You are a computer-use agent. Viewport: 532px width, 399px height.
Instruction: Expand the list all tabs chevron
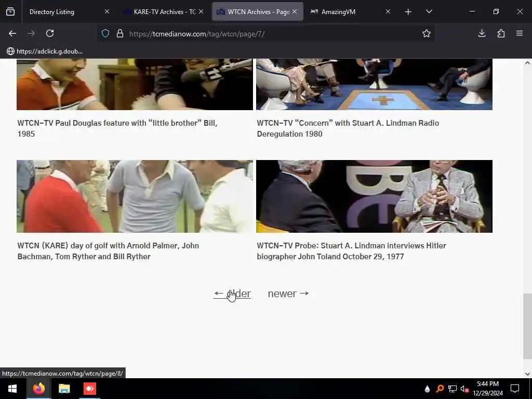click(x=429, y=12)
